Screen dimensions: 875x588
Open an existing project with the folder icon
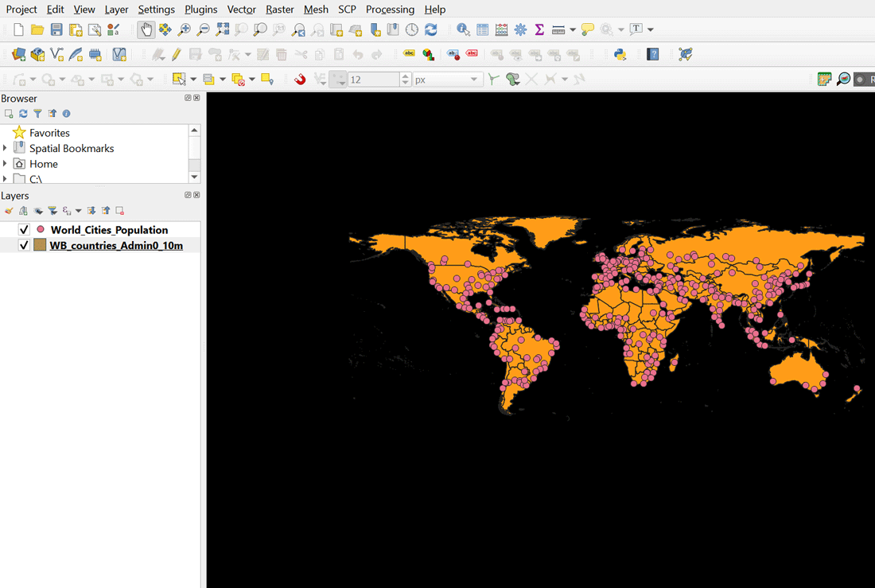click(x=37, y=29)
